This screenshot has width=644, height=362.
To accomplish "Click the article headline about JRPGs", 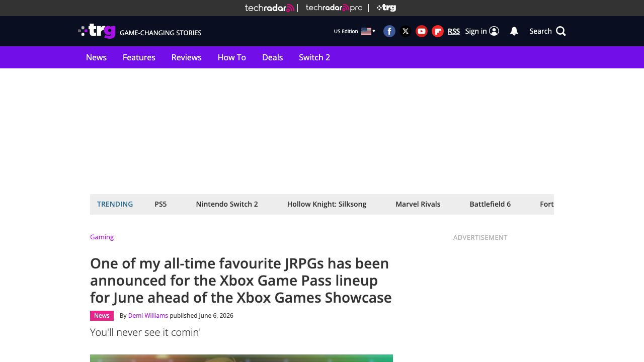I will point(241,281).
